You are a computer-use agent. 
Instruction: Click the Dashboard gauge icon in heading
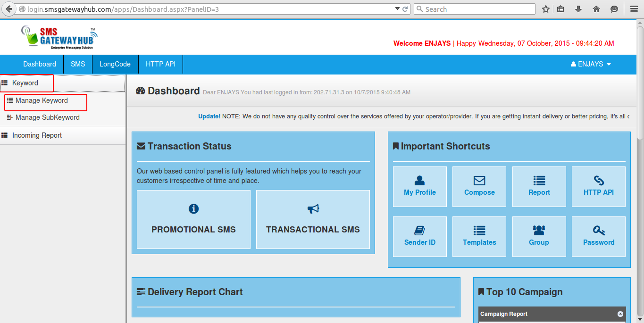[140, 91]
